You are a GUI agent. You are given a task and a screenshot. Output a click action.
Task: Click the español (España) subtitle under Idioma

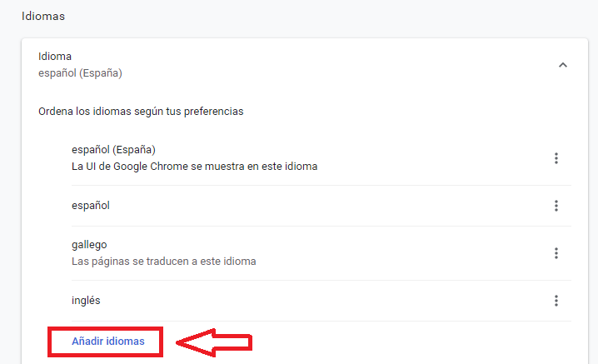(80, 73)
